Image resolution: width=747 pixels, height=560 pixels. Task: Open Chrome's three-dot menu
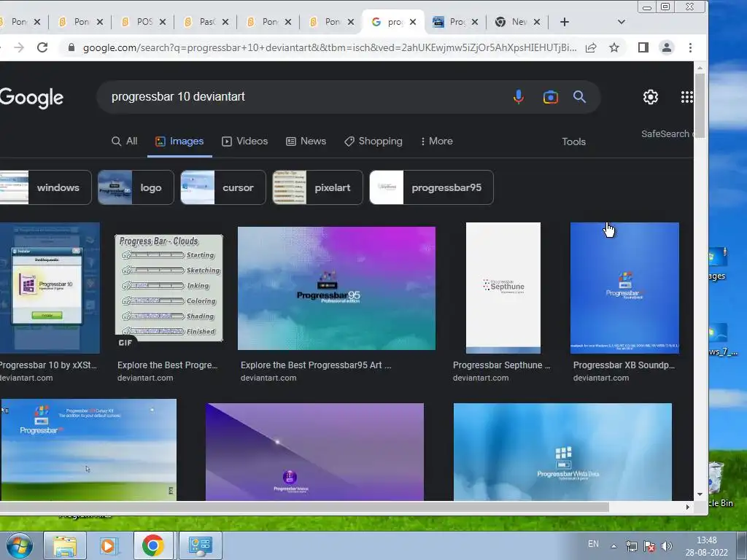click(x=690, y=47)
